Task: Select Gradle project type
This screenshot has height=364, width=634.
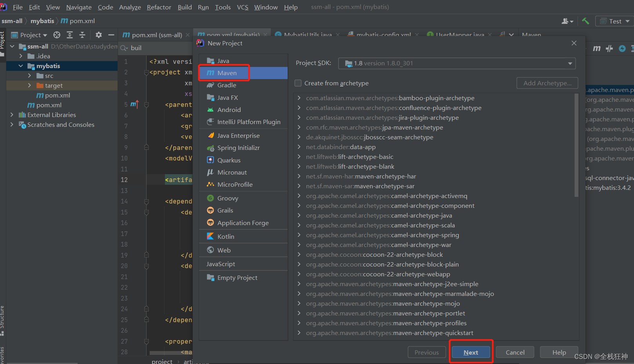Action: [243, 85]
